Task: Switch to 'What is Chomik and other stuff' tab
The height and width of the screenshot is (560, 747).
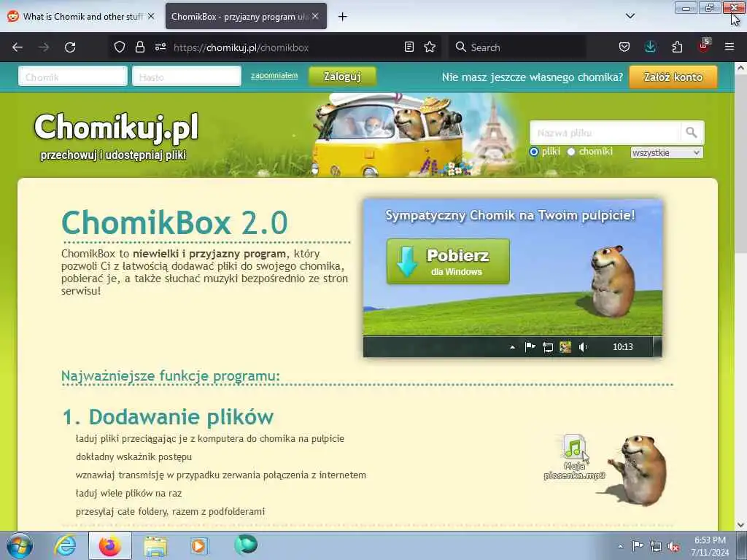Action: coord(81,17)
